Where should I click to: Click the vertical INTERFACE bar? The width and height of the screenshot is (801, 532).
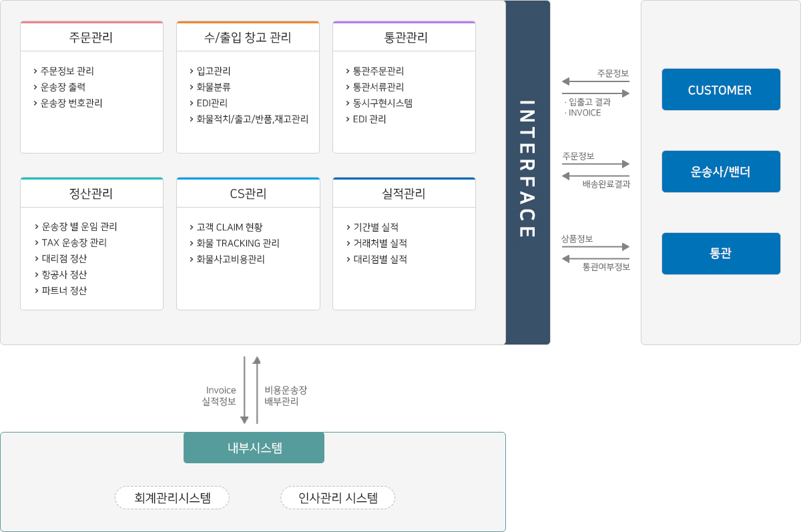pyautogui.click(x=527, y=172)
